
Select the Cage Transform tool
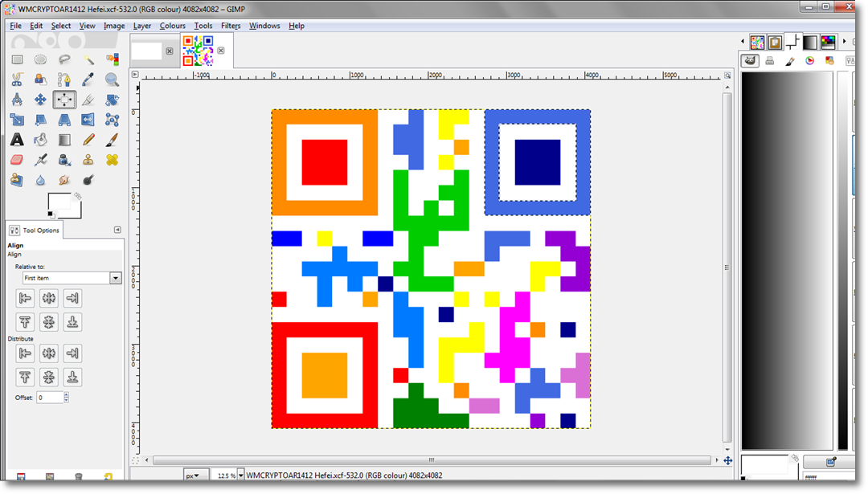pos(112,120)
